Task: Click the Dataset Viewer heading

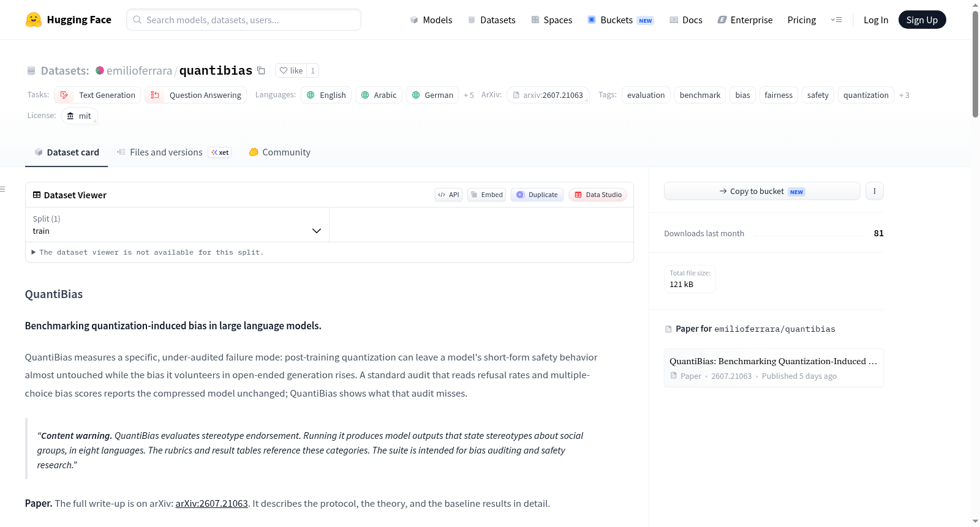Action: [75, 195]
